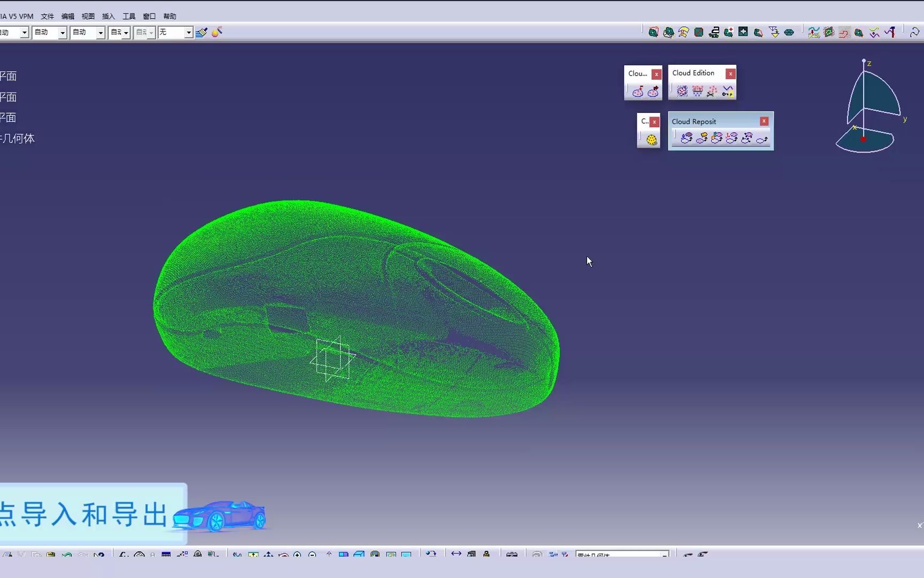
Task: Open the 插入 menu
Action: [x=109, y=17]
